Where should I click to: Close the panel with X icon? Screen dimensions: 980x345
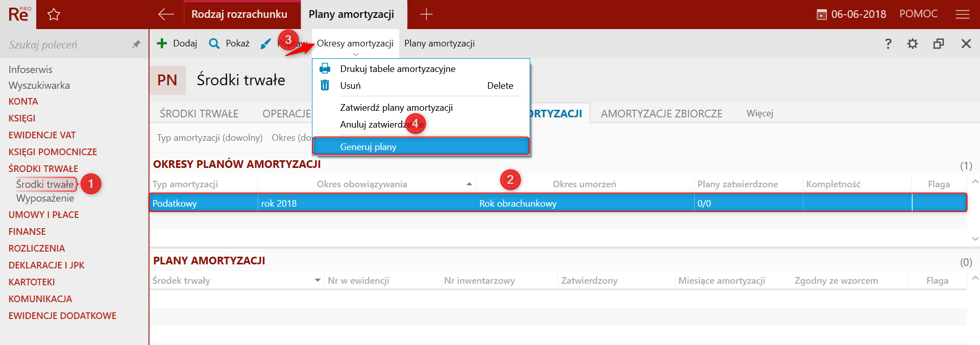coord(966,44)
